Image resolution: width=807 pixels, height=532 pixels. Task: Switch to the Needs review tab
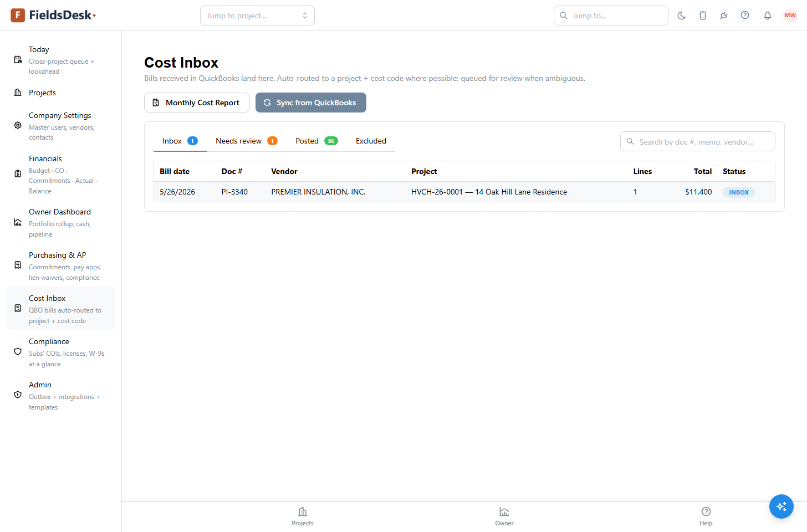(x=246, y=141)
